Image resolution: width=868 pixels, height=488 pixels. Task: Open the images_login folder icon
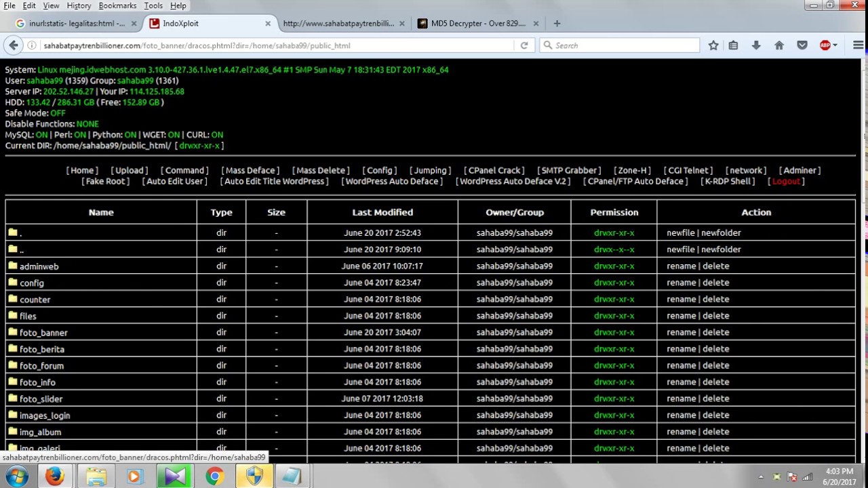12,415
